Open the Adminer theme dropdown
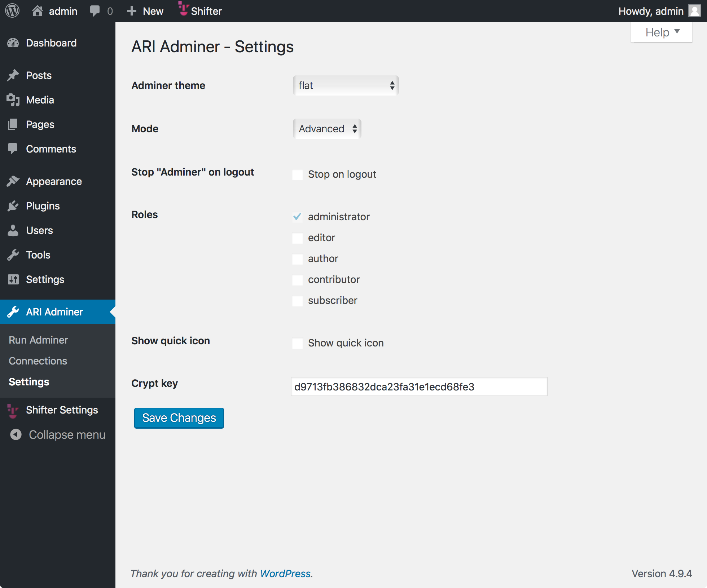Image resolution: width=707 pixels, height=588 pixels. tap(346, 85)
